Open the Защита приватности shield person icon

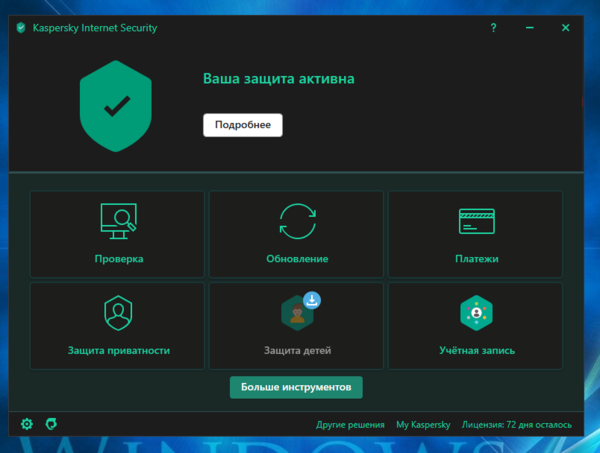coord(118,313)
